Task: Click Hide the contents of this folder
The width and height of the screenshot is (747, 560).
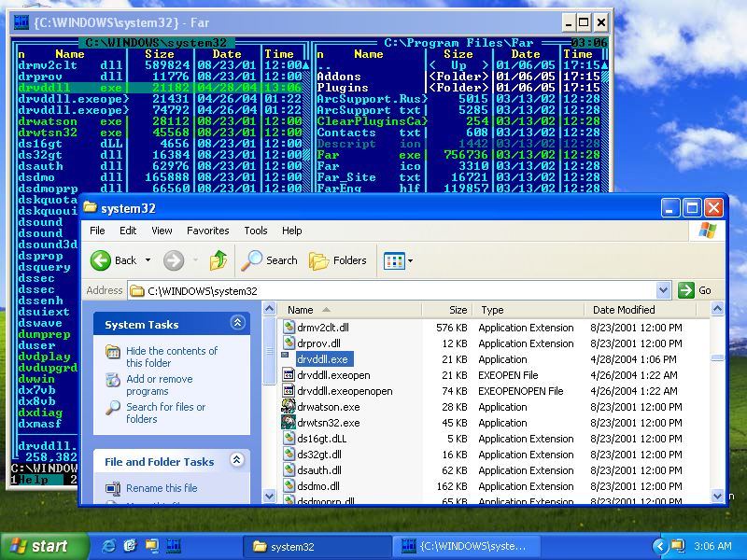Action: (x=172, y=357)
